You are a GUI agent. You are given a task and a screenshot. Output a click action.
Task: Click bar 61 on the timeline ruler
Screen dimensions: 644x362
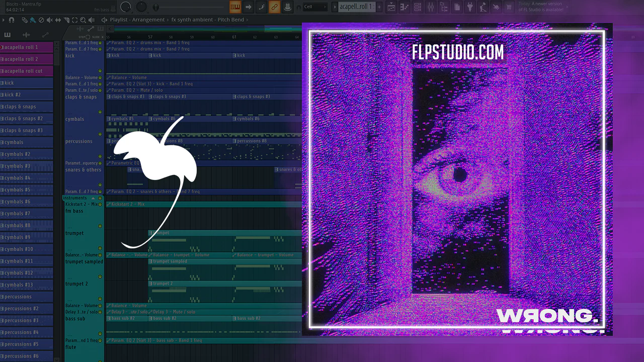coord(234,37)
